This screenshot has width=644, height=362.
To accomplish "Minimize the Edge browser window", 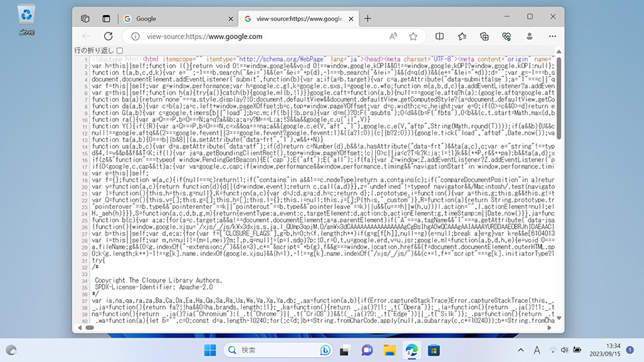I will click(x=507, y=17).
